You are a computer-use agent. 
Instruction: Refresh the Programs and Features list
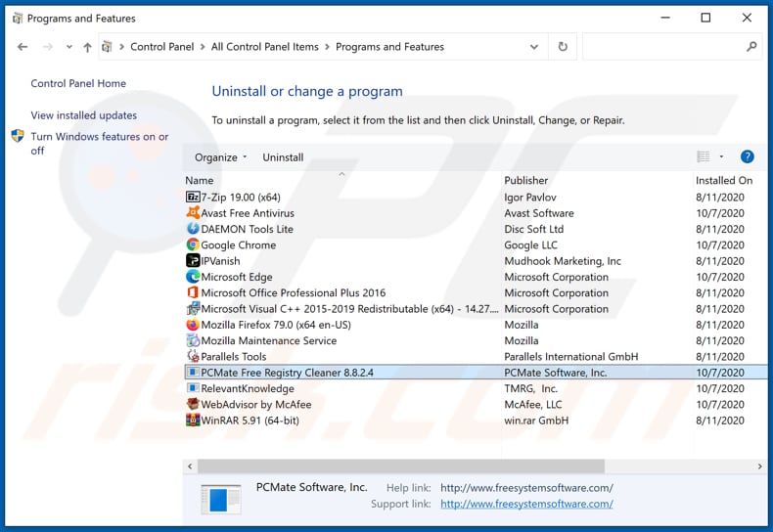(563, 47)
